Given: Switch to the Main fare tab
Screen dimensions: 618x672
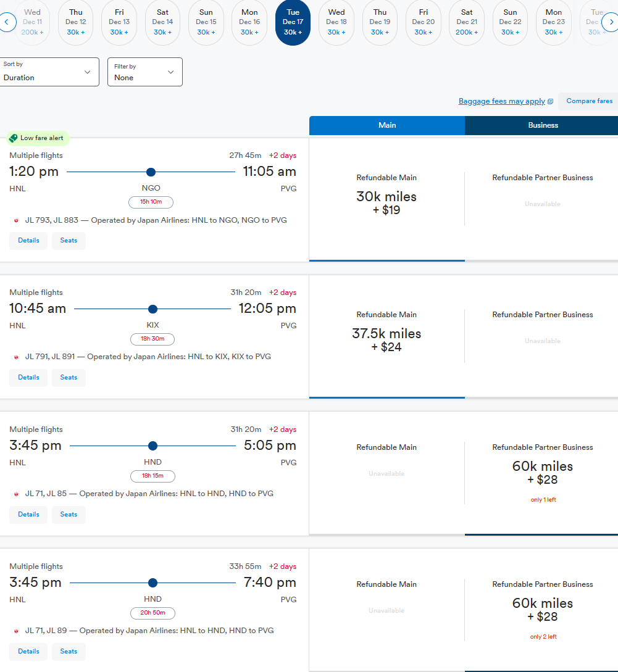Looking at the screenshot, I should [387, 125].
